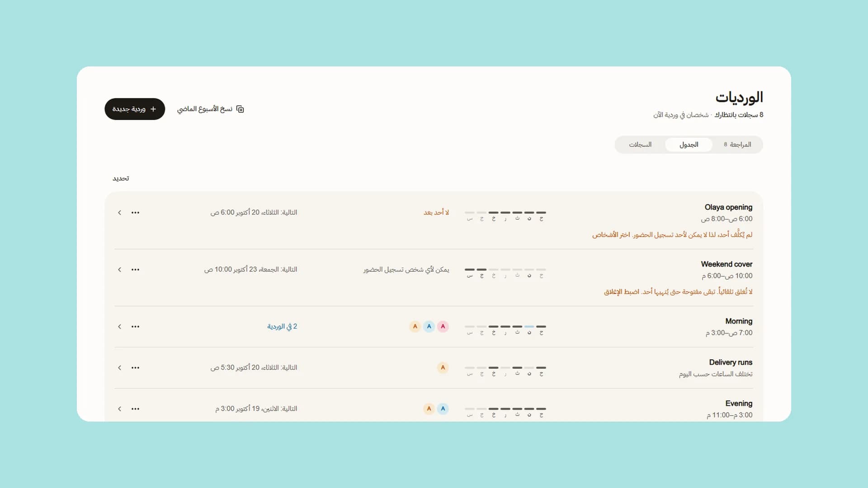
Task: Click the pink avatar A in Morning row
Action: pyautogui.click(x=443, y=326)
